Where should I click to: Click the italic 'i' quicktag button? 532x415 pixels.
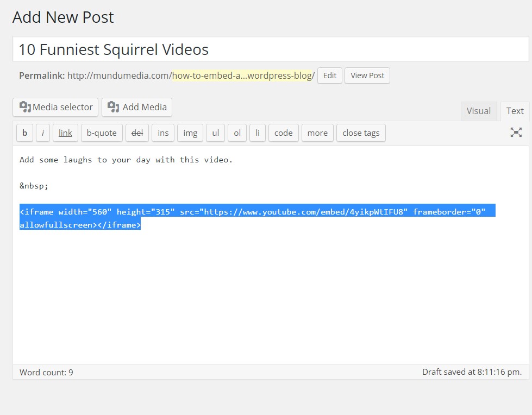(43, 133)
